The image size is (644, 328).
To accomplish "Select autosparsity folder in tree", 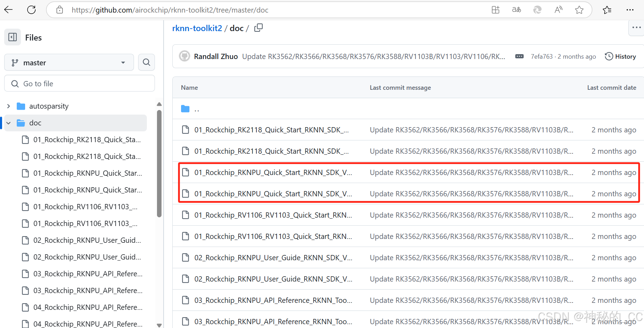I will pos(49,106).
